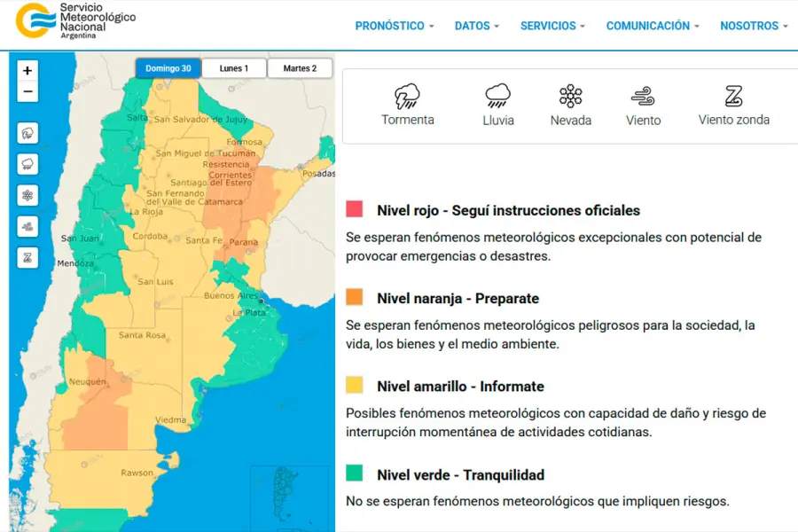Viewport: 798px width, 532px height.
Task: Click the Comunicación navigation item
Action: tap(653, 27)
